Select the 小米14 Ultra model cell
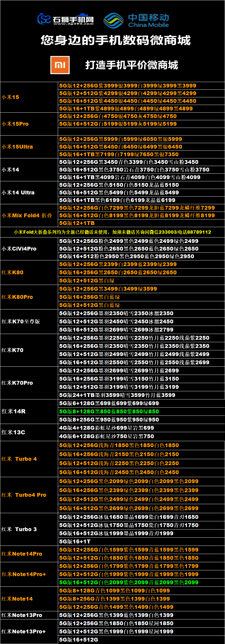Screen dimensions: 225x644 29,192
